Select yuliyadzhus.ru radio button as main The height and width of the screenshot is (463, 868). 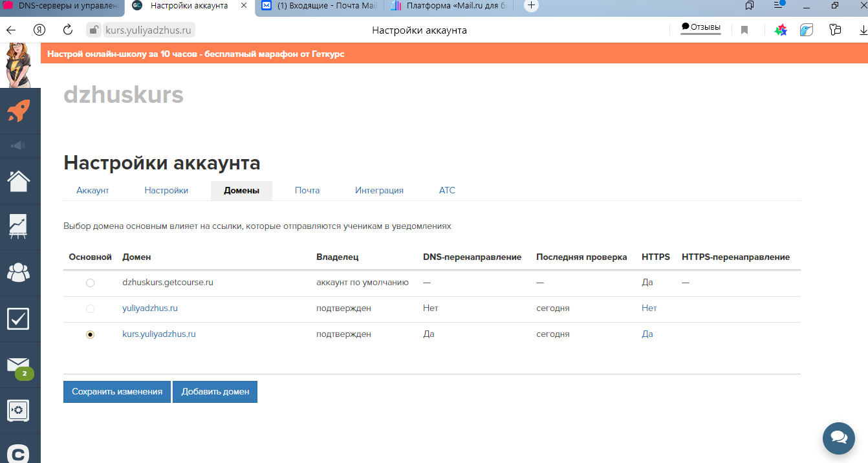pos(90,308)
